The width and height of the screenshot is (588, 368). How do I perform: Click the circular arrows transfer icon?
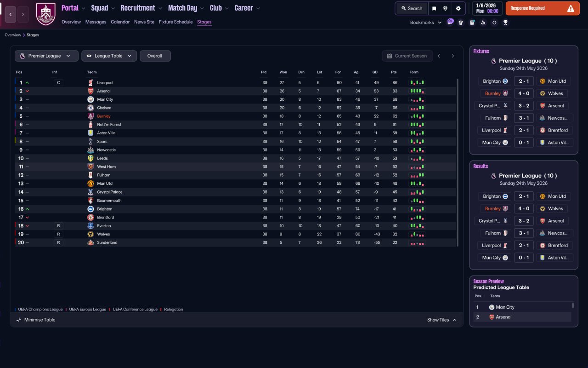click(x=494, y=23)
